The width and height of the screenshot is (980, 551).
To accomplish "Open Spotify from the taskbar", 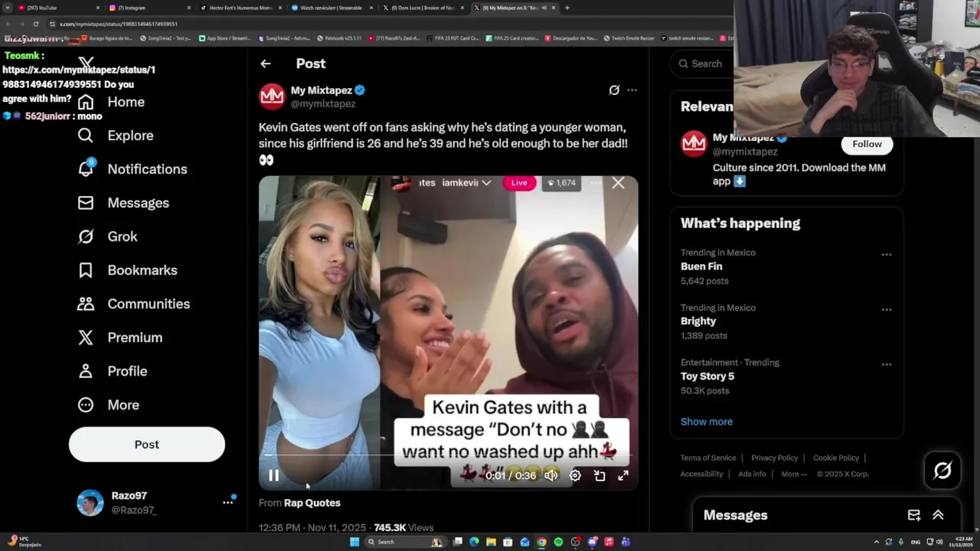I will click(558, 542).
